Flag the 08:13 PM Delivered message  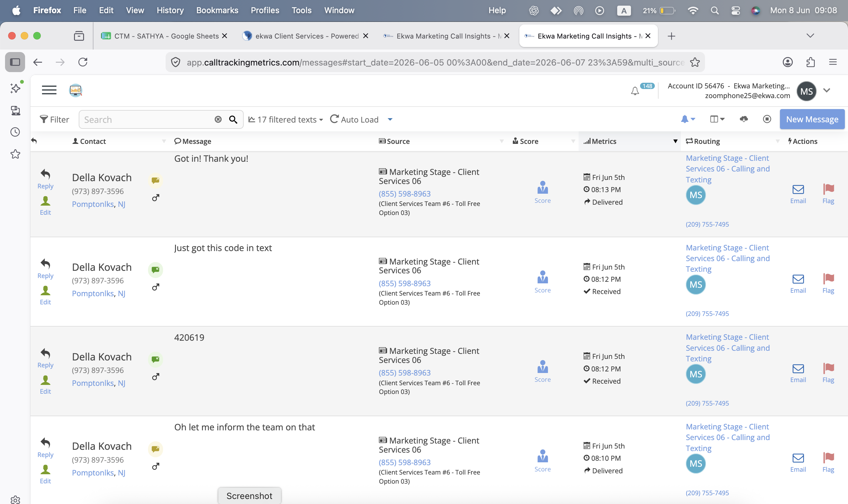coord(828,194)
